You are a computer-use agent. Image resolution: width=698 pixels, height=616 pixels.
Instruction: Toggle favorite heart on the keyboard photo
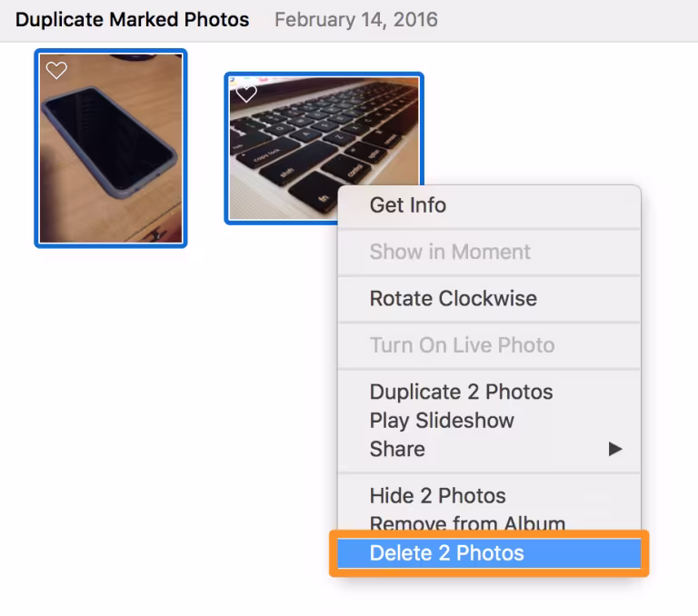(x=246, y=94)
